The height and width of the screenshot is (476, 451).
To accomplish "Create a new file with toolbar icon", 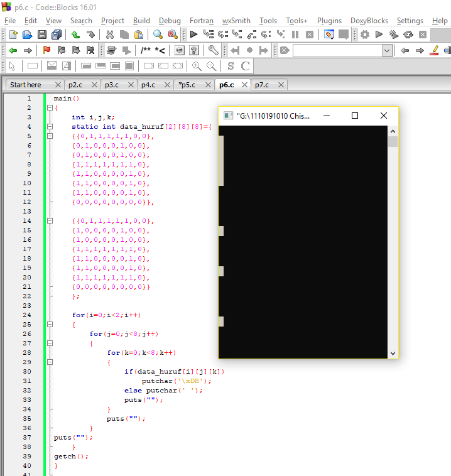I will point(13,35).
